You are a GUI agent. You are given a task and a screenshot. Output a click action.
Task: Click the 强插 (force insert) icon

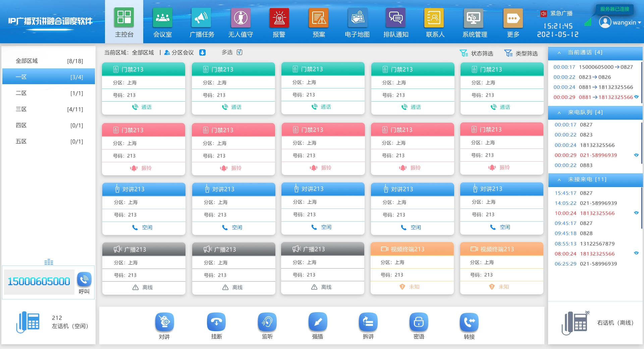point(318,323)
